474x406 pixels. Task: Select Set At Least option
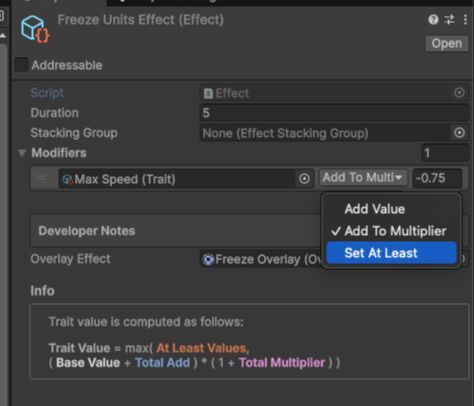click(391, 253)
